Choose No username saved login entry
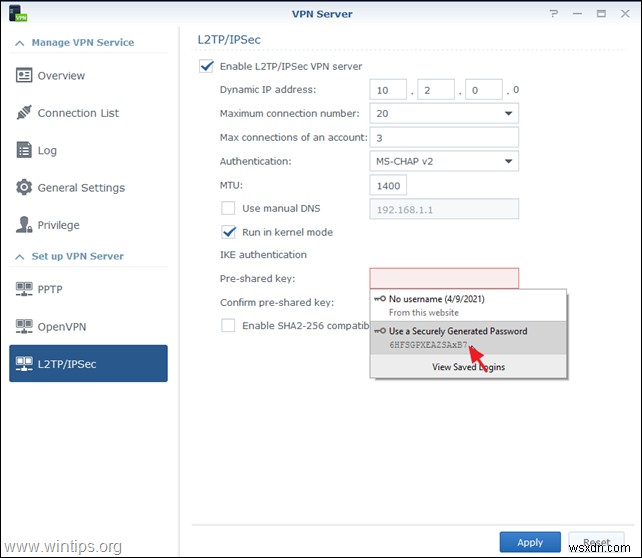642x558 pixels. tap(468, 305)
